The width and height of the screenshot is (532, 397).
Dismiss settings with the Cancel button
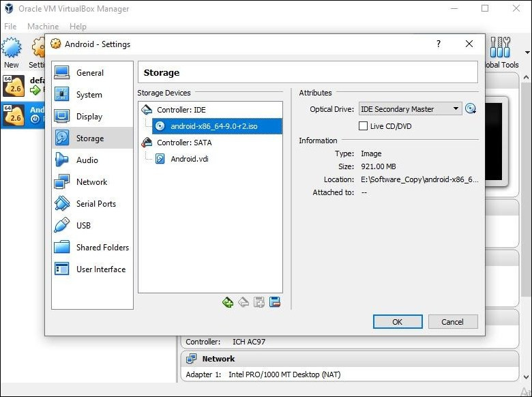[453, 322]
